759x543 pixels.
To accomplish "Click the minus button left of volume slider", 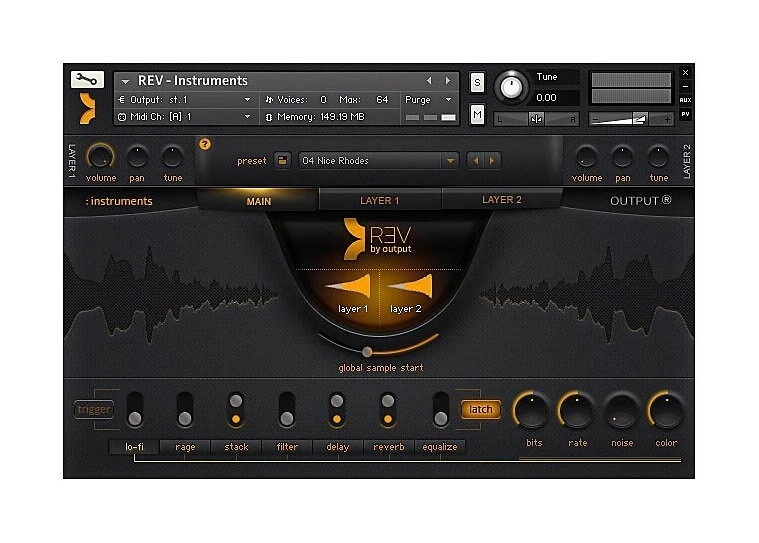I will (596, 119).
